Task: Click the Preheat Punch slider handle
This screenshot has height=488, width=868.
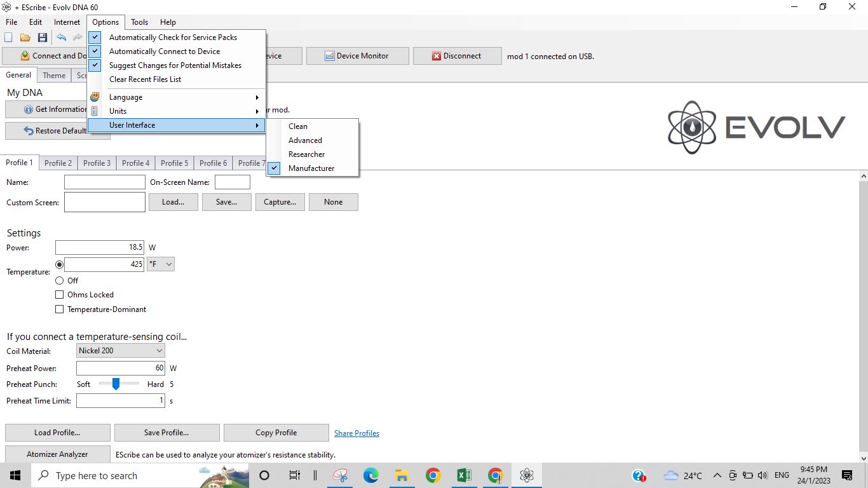Action: (x=116, y=384)
